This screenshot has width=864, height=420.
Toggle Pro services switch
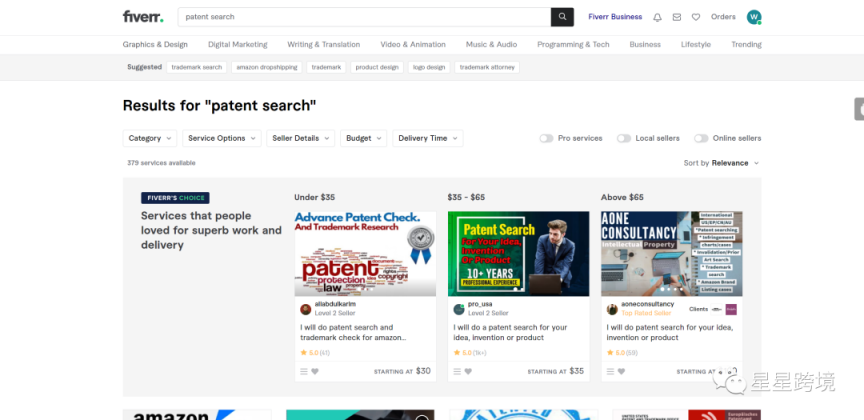[546, 138]
